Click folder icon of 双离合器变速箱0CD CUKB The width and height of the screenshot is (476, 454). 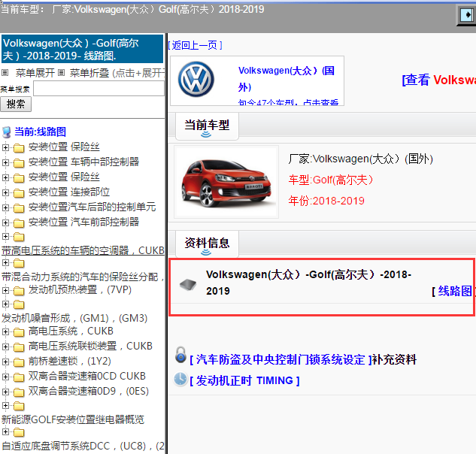click(19, 377)
